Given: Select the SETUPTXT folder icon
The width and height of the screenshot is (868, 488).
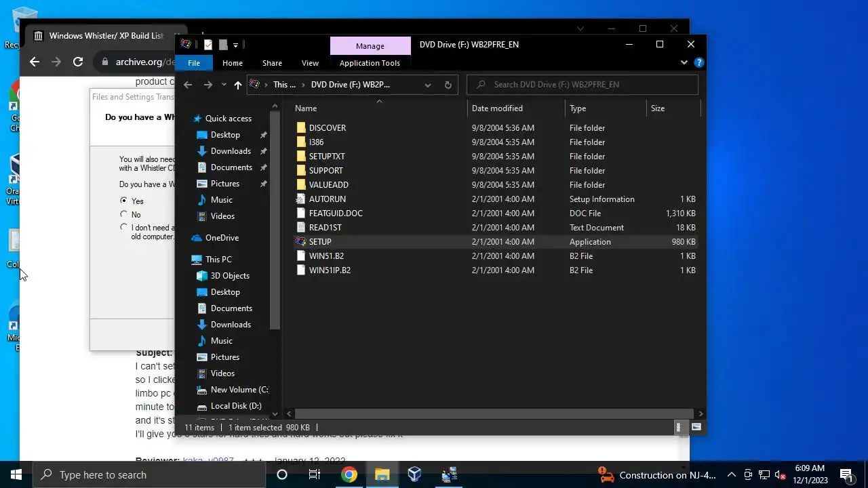Looking at the screenshot, I should [x=301, y=157].
